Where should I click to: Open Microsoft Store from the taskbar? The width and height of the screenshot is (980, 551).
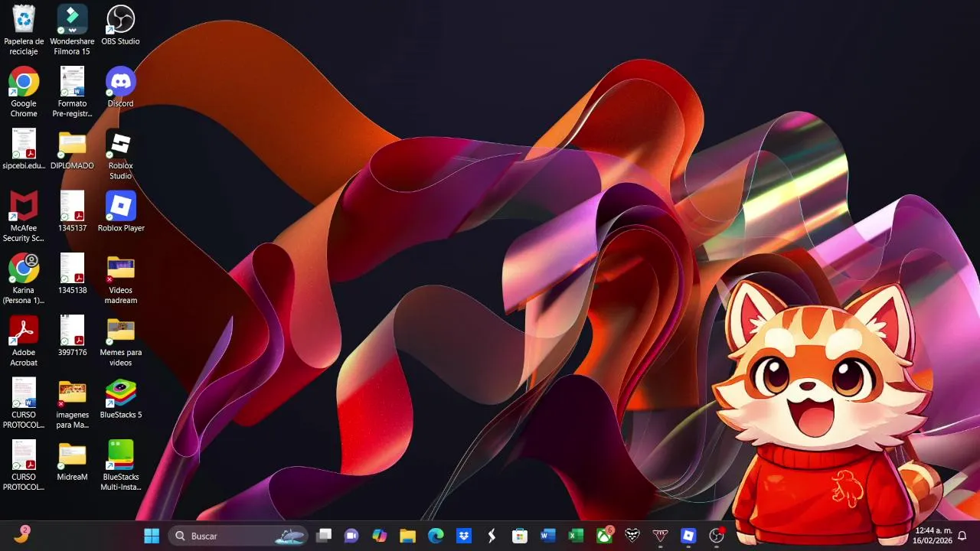click(520, 536)
